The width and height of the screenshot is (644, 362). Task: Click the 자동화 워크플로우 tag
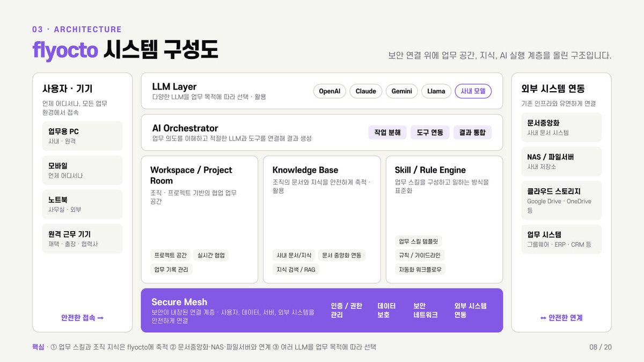pos(420,269)
